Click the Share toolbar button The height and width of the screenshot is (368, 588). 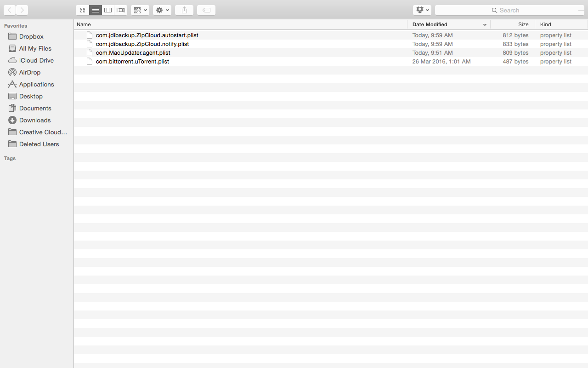184,10
